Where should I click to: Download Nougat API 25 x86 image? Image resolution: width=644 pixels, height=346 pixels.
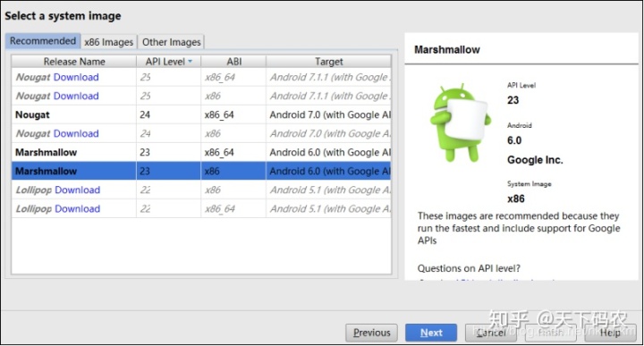click(x=76, y=96)
